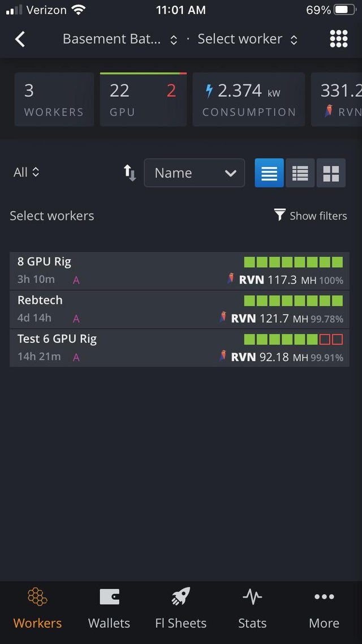Tap the Ravencoin icon on Rebtech row

(223, 317)
